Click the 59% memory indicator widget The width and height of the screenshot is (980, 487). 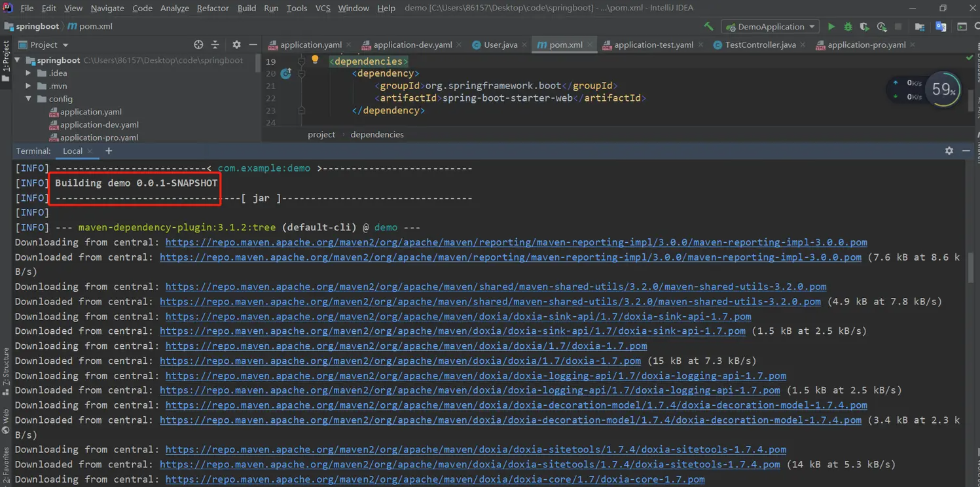click(x=943, y=90)
